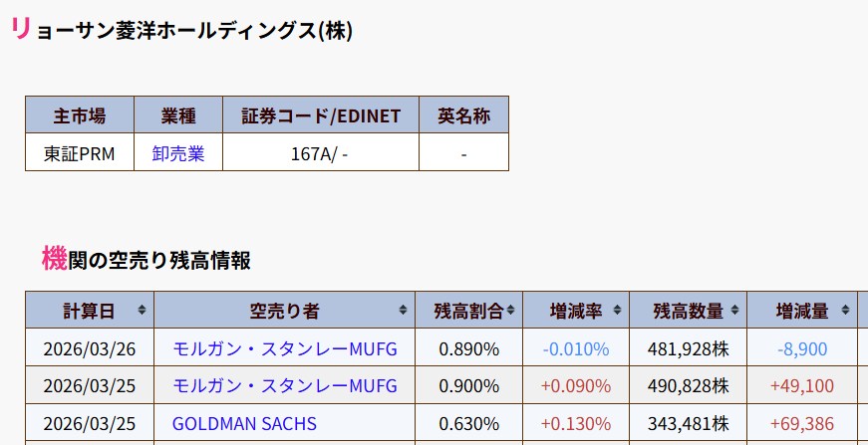The height and width of the screenshot is (445, 868).
Task: Open the GOLDMAN SACHS link
Action: [244, 424]
